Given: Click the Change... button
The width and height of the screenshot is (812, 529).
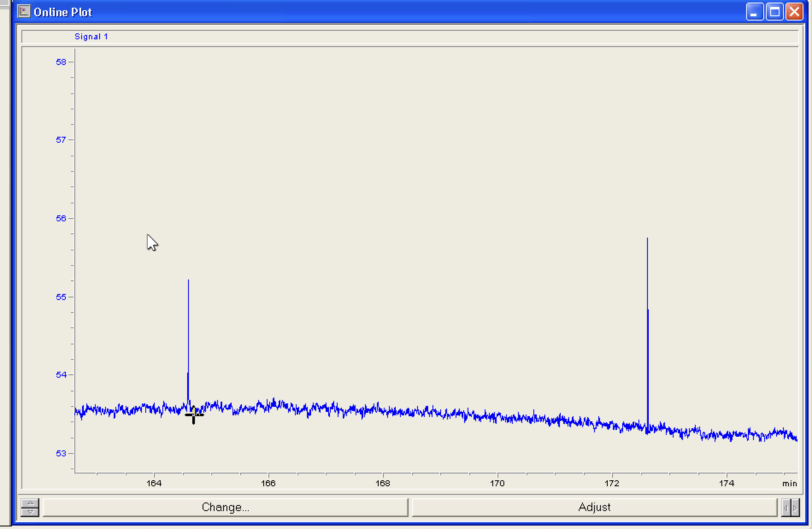Looking at the screenshot, I should [x=225, y=507].
